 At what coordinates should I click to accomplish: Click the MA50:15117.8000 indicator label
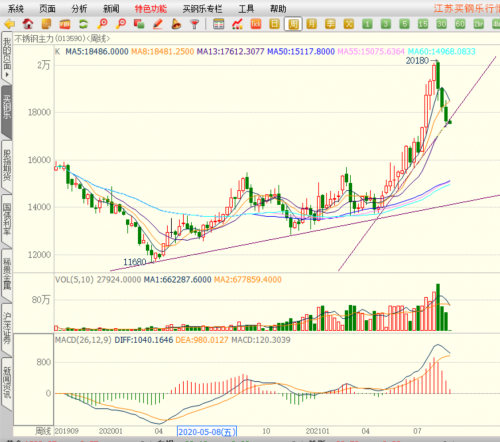[301, 51]
